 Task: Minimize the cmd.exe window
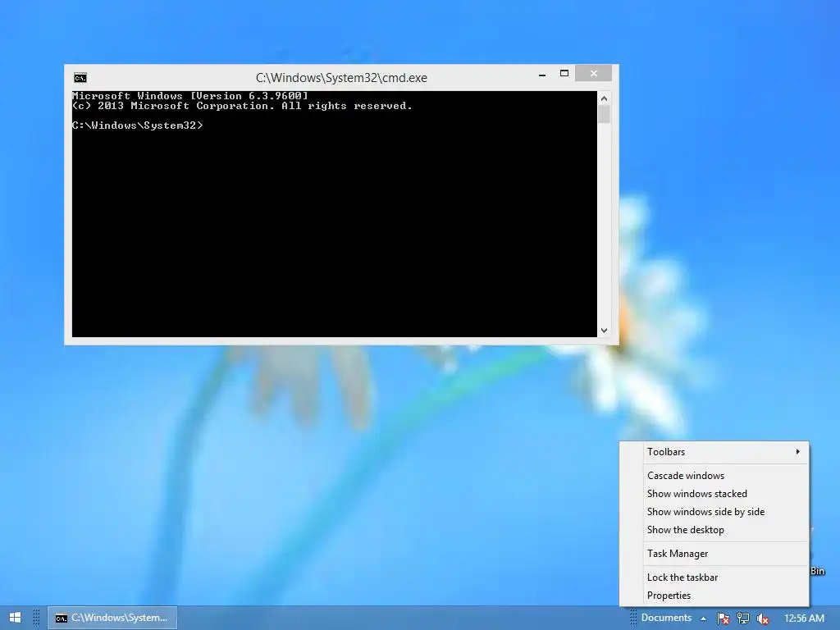pos(542,74)
